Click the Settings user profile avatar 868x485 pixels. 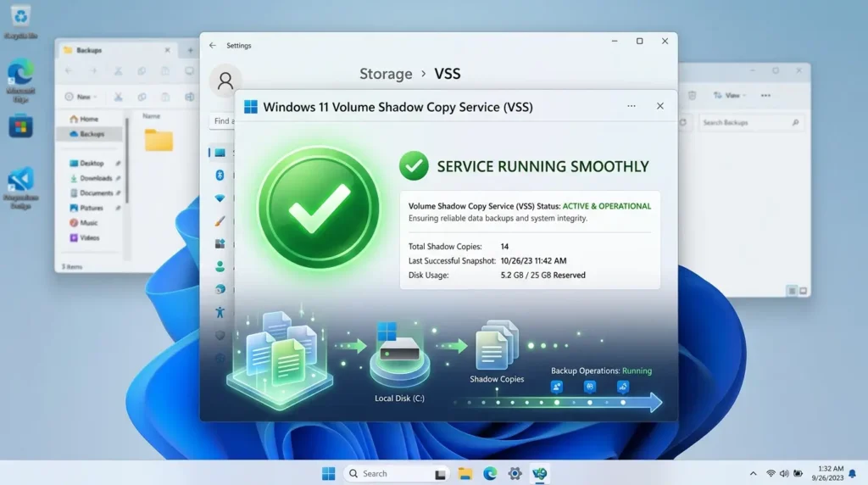(225, 81)
